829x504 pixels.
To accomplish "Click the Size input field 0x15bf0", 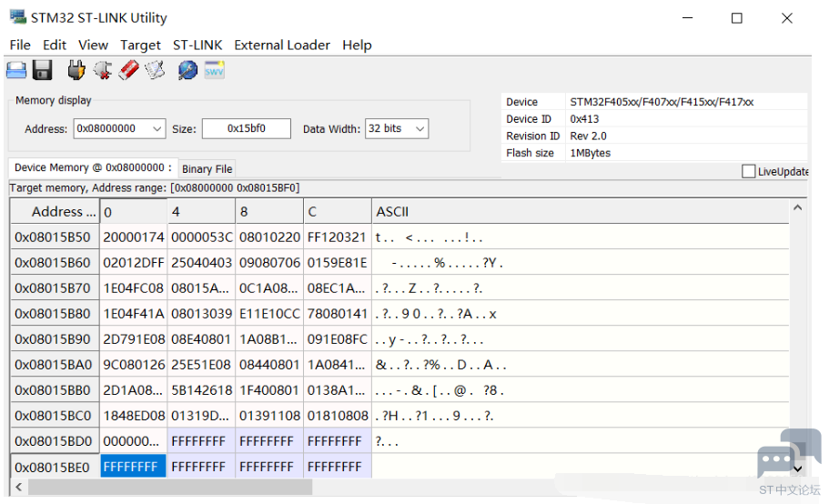I will tap(247, 129).
